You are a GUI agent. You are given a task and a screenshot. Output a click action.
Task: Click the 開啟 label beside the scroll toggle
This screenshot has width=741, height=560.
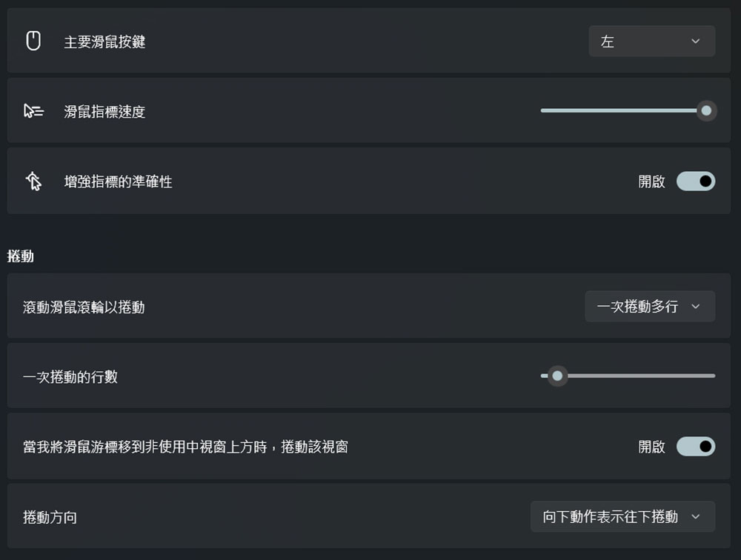651,446
